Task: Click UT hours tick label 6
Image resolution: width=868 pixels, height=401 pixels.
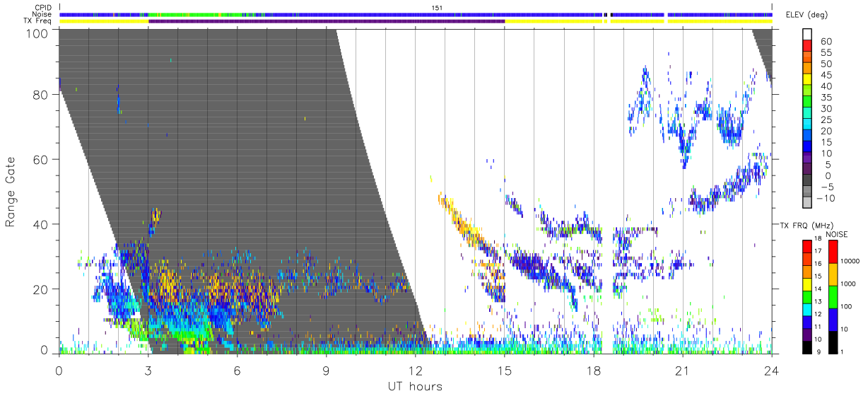Action: coord(237,371)
